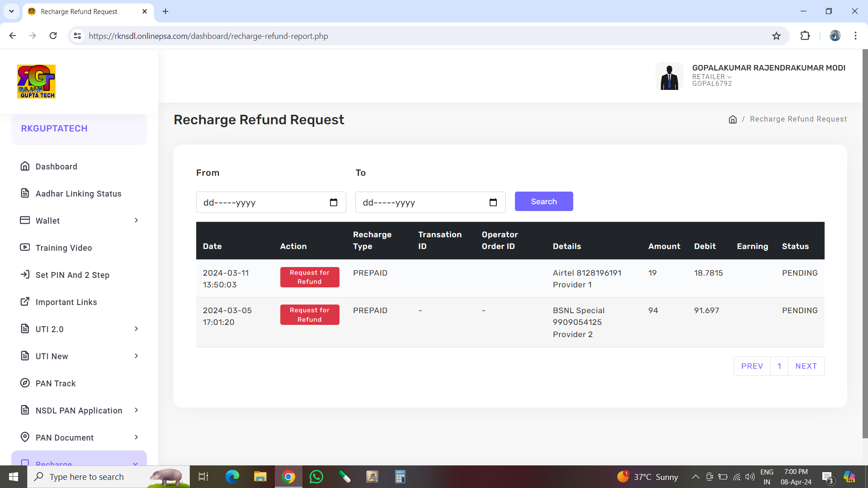
Task: Bookmark this page with the star icon
Action: pos(776,36)
